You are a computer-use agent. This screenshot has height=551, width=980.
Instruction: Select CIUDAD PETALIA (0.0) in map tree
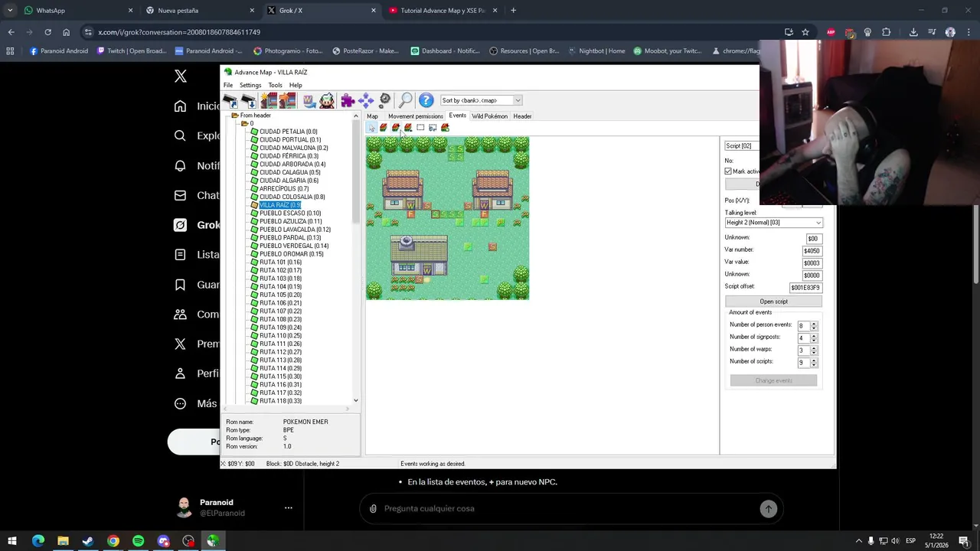coord(288,132)
